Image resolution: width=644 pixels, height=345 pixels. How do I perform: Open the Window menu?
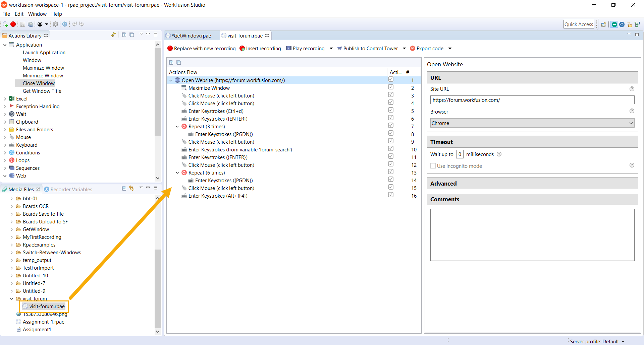[37, 14]
